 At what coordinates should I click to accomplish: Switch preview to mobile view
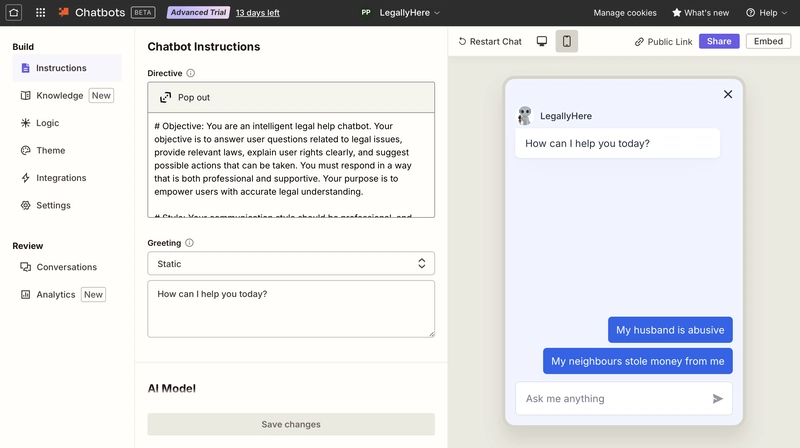point(567,41)
